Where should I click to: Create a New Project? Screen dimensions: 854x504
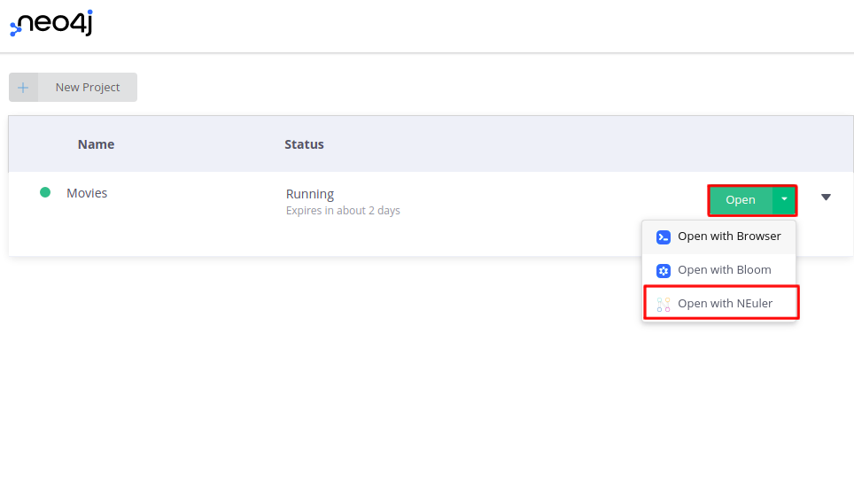point(73,87)
